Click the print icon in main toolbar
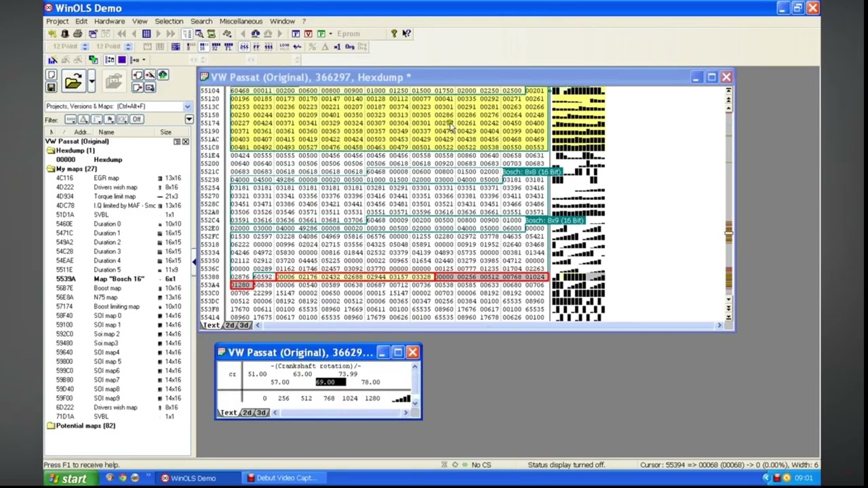 pyautogui.click(x=77, y=33)
